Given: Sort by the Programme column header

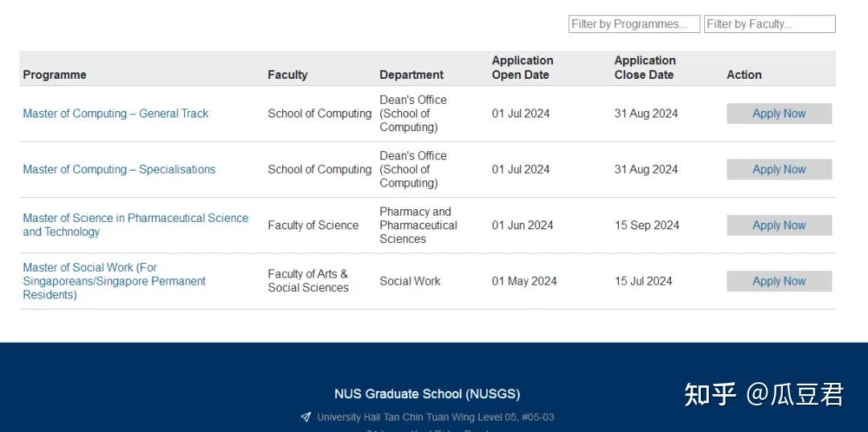Looking at the screenshot, I should 55,75.
